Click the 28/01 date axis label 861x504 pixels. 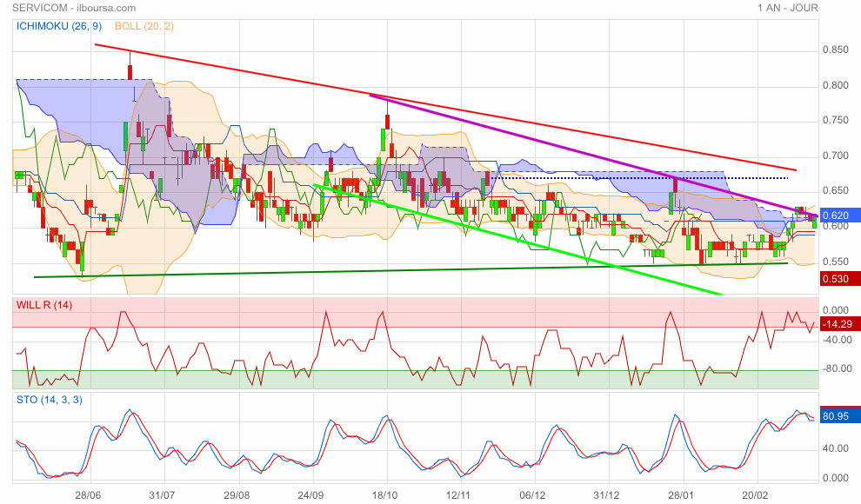point(681,495)
